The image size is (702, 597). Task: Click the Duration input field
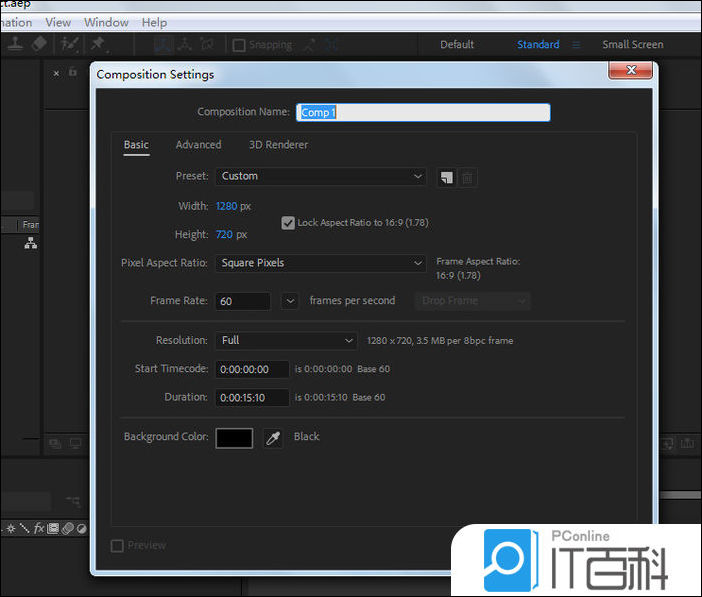point(252,397)
